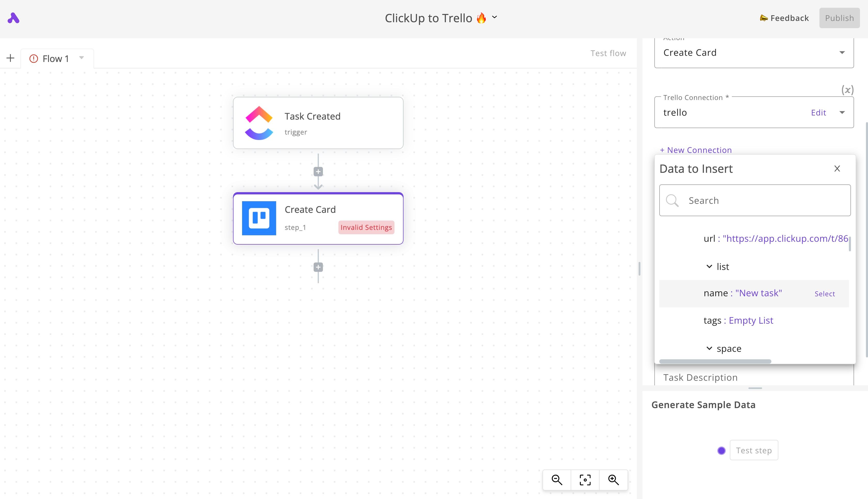The width and height of the screenshot is (868, 499).
Task: Click Test flow
Action: tap(608, 53)
